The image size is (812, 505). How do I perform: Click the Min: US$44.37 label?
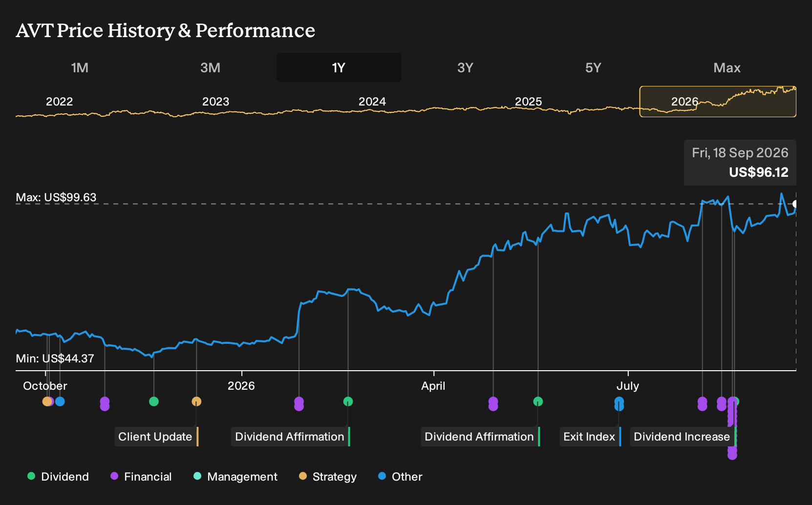pyautogui.click(x=55, y=358)
